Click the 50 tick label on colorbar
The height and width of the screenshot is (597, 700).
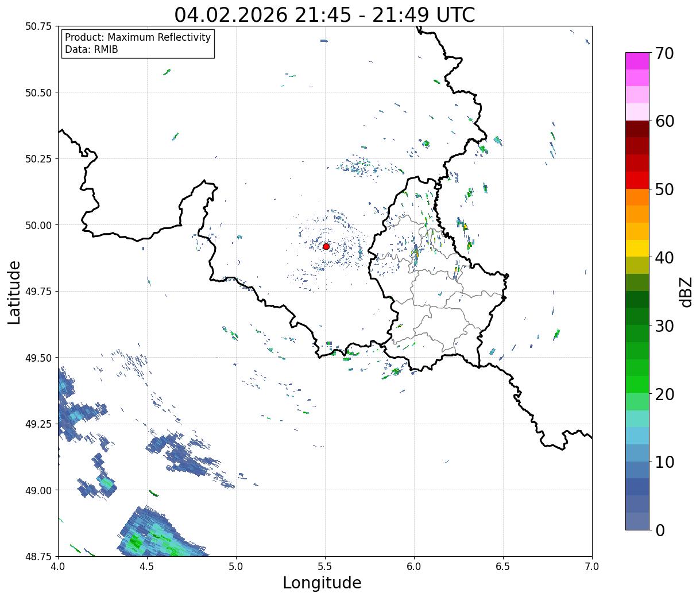click(664, 189)
